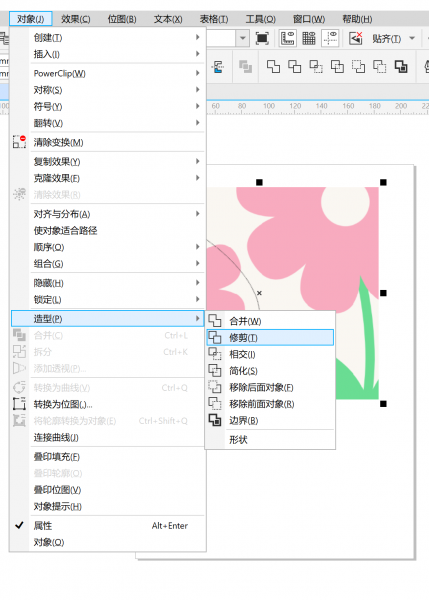Screen dimensions: 429x600
Task: Expand the 复制效果(Y) submenu arrow
Action: click(x=197, y=161)
